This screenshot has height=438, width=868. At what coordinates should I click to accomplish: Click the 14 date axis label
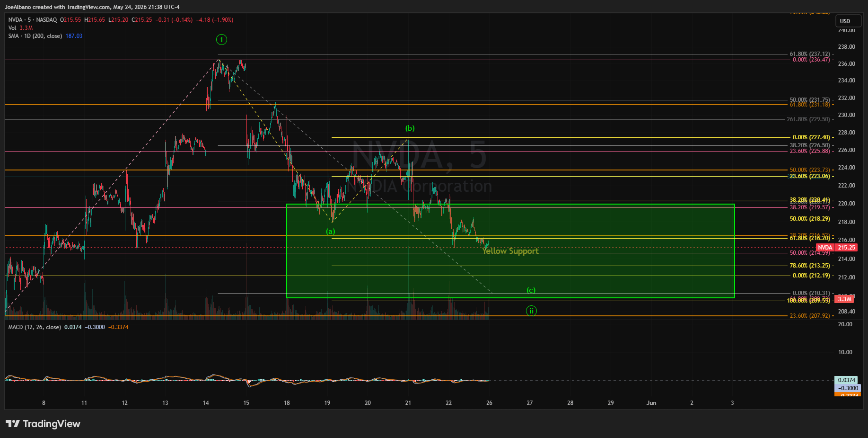pos(206,403)
